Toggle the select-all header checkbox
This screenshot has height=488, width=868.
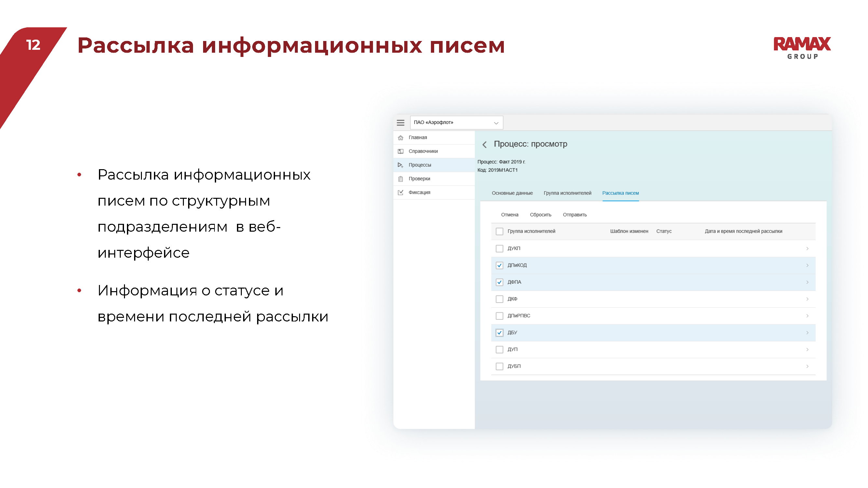click(499, 231)
